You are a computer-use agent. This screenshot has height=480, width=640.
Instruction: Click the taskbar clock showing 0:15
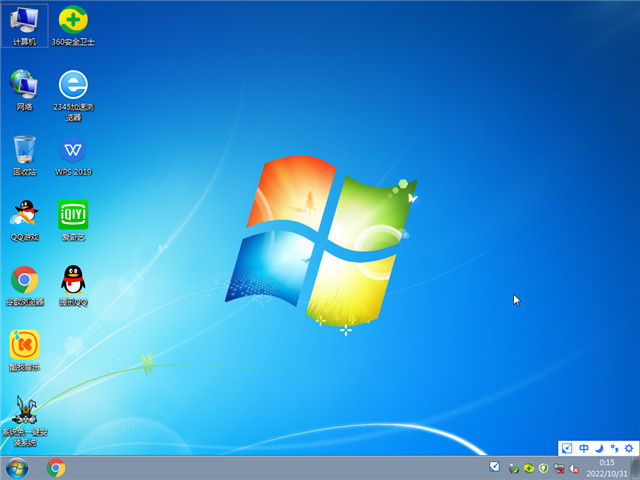coord(607,468)
